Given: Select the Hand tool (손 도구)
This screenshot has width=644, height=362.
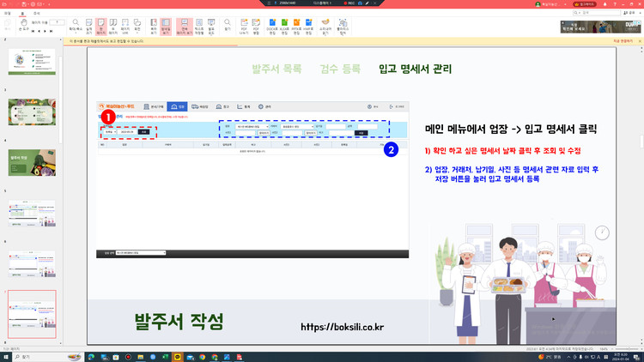Looking at the screenshot, I should [x=23, y=26].
